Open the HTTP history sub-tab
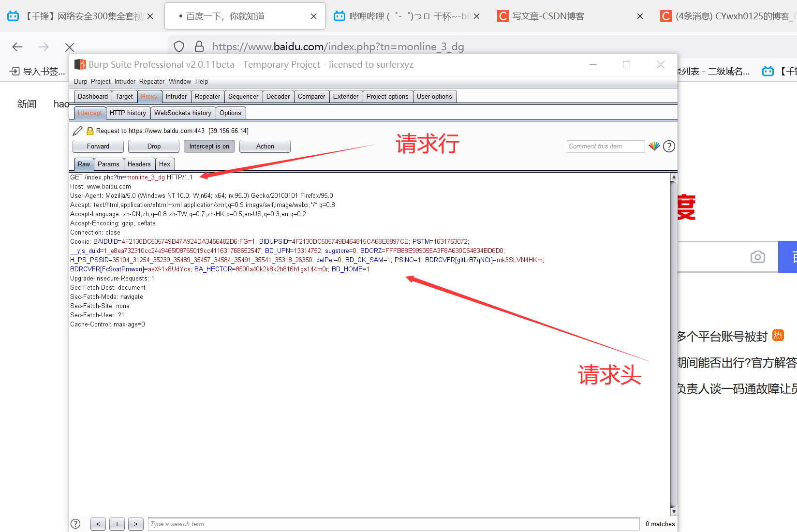797x532 pixels. [x=128, y=113]
